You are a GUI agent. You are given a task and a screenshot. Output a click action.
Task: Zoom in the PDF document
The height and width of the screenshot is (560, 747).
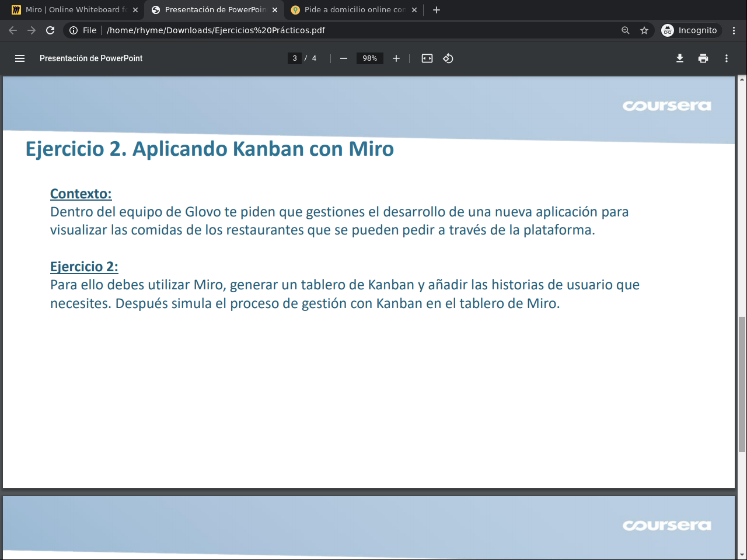396,58
